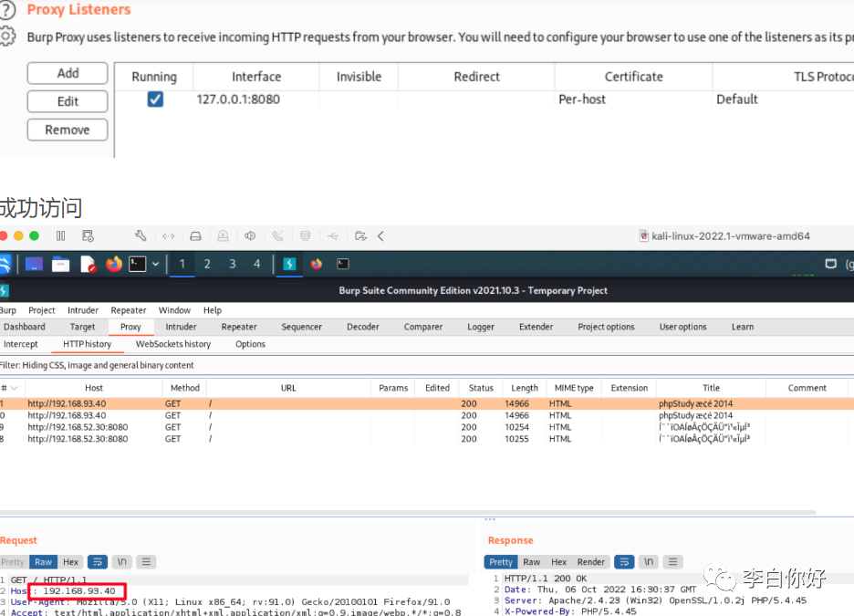The image size is (854, 616).
Task: Select the row with length 10255
Action: point(427,438)
